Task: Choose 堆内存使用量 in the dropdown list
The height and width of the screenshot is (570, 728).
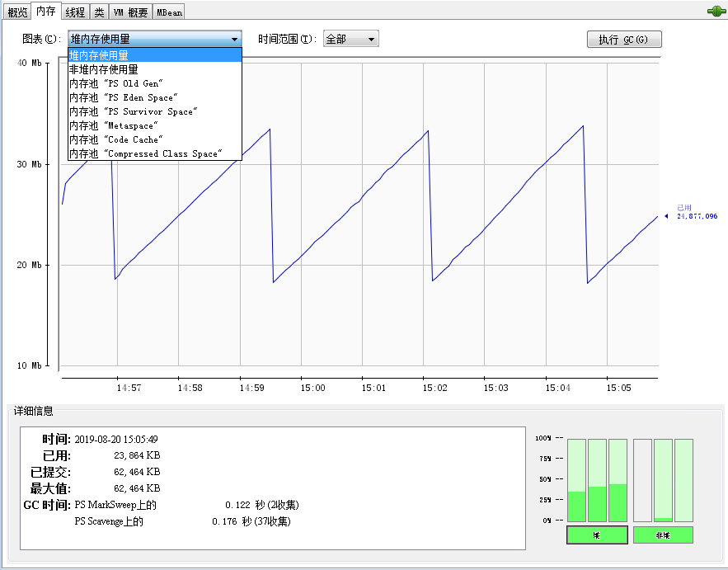Action: [x=155, y=55]
